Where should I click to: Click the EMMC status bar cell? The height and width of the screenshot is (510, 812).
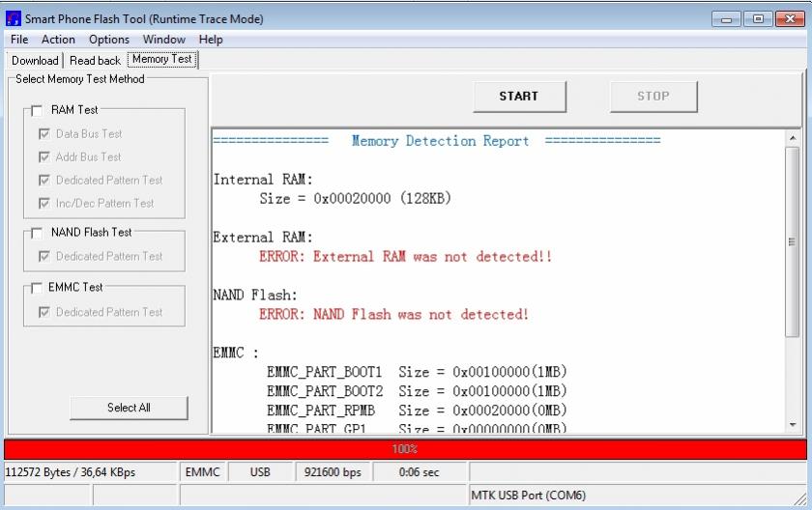coord(202,472)
